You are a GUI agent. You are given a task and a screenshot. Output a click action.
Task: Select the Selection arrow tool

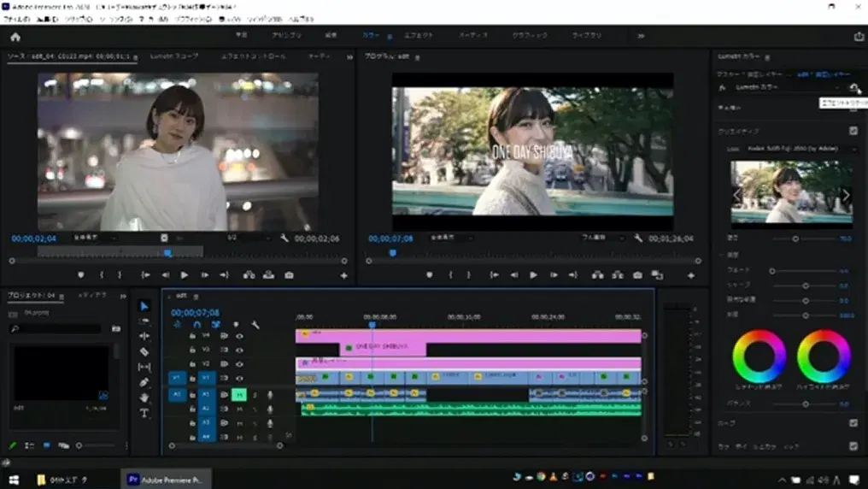(144, 306)
